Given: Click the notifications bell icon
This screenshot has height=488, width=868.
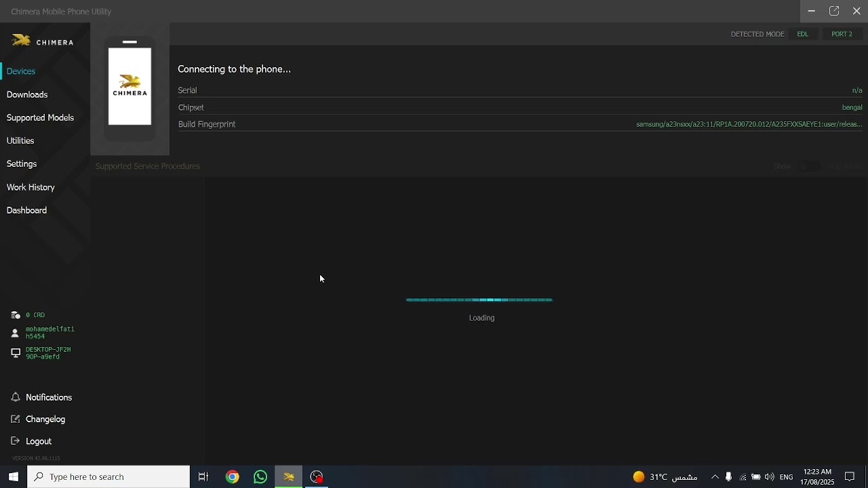Looking at the screenshot, I should click(x=16, y=398).
